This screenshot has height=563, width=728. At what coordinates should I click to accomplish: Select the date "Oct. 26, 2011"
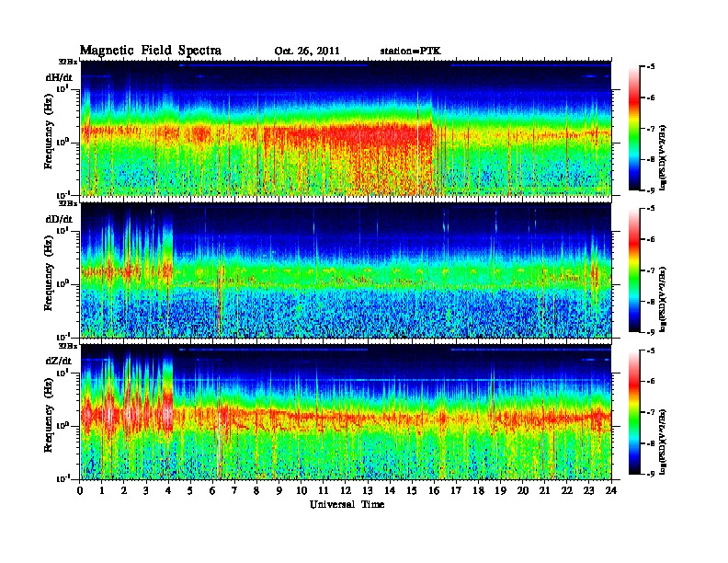tap(307, 52)
